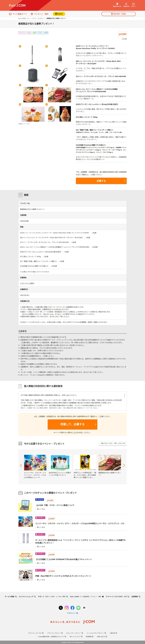Open 個人情報の利用目的に関する通知事項 link above 応募する
Image resolution: width=145 pixels, height=644 pixels.
113,172
